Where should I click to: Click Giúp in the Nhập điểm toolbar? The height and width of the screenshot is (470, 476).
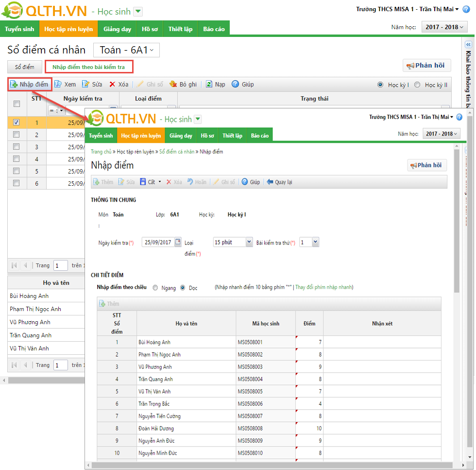point(251,182)
